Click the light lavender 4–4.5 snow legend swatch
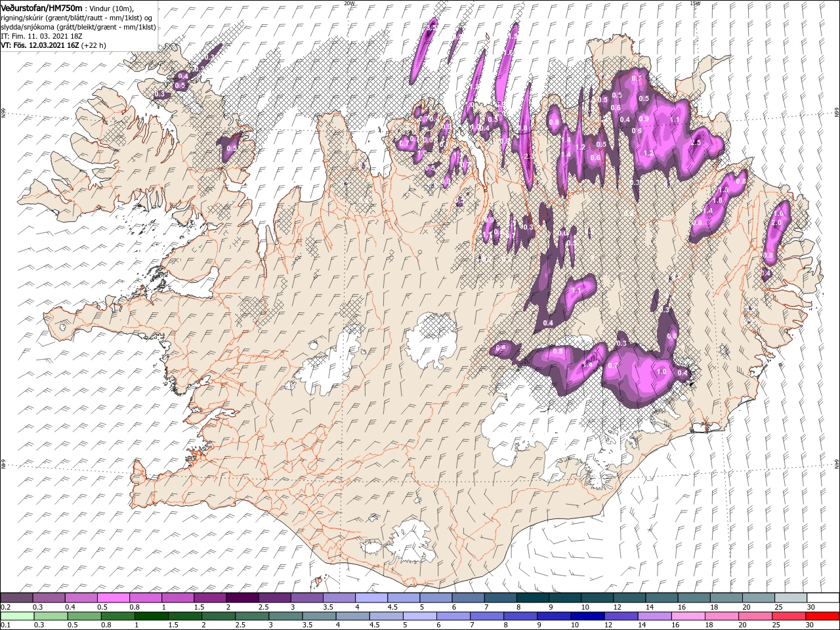Viewport: 840px width, 630px height. (371, 597)
